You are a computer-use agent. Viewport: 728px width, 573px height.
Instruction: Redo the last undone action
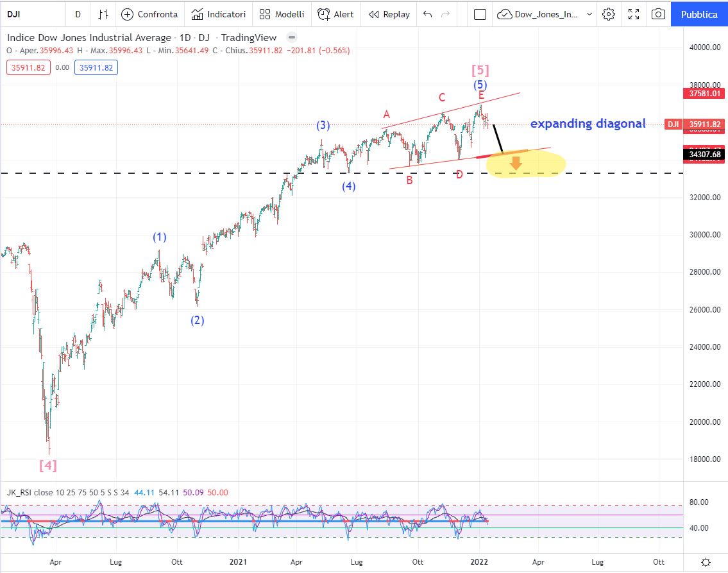click(x=445, y=14)
